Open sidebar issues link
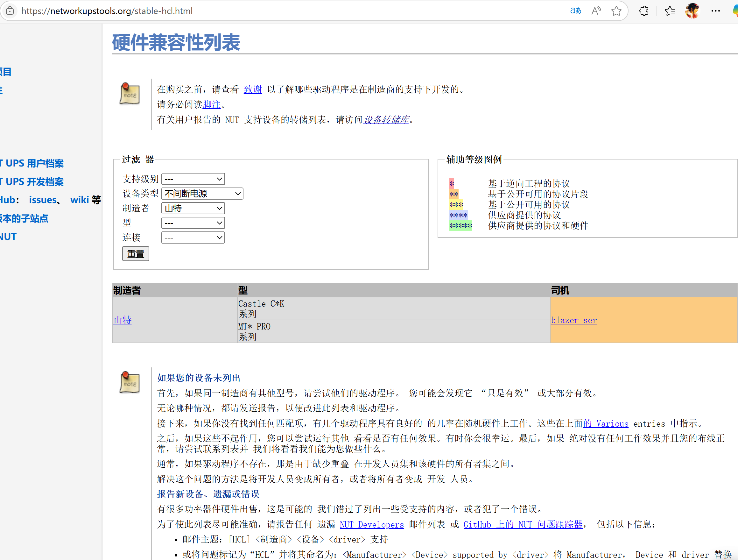 pos(43,200)
